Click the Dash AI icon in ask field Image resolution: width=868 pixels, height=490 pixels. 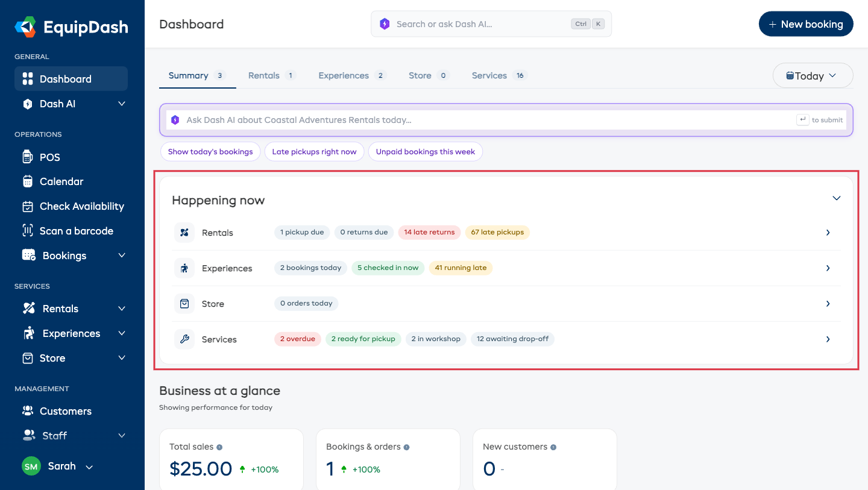tap(175, 120)
